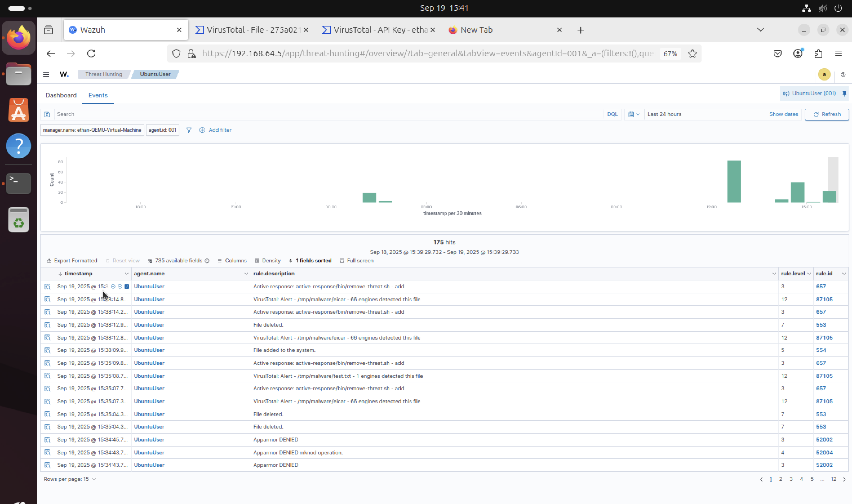The width and height of the screenshot is (852, 504).
Task: Unpin the UbuntuUser (001) agent pin icon
Action: click(844, 93)
